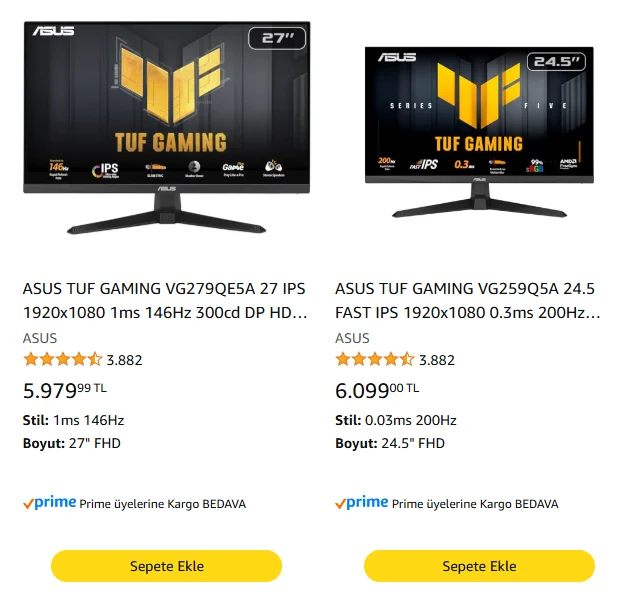Open the 24.5-inch ASUS TUF monitor image
Viewport: 635px width, 599px height.
pos(479,132)
